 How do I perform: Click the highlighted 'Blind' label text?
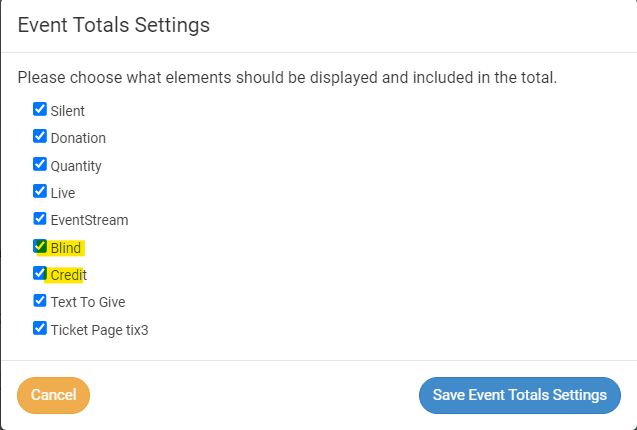click(66, 247)
